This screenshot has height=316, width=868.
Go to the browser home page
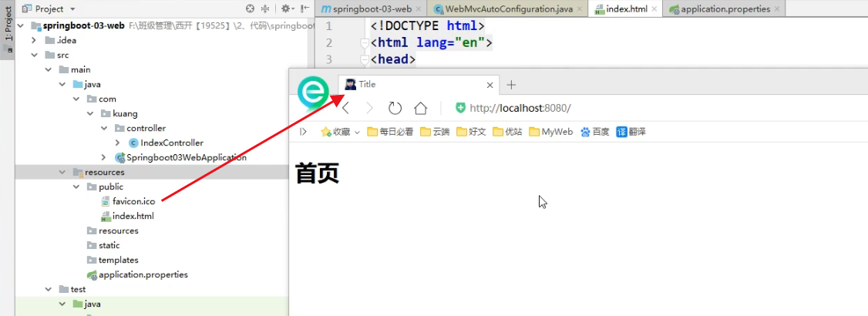click(x=421, y=108)
